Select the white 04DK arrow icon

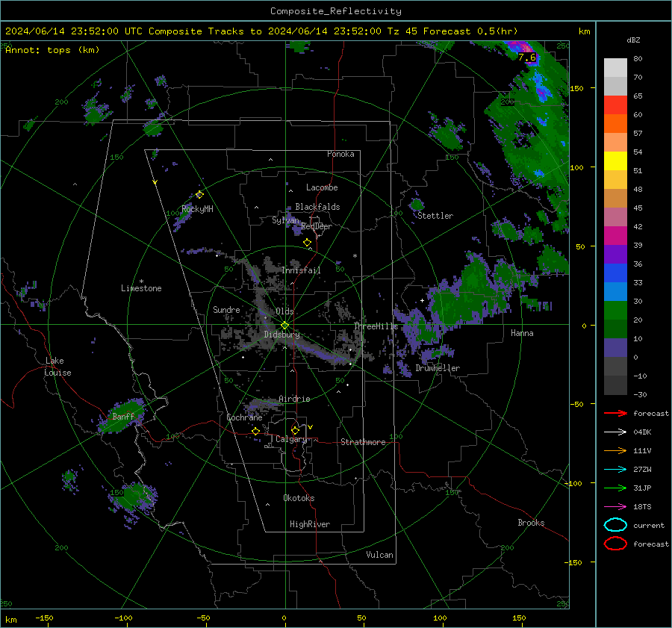615,432
